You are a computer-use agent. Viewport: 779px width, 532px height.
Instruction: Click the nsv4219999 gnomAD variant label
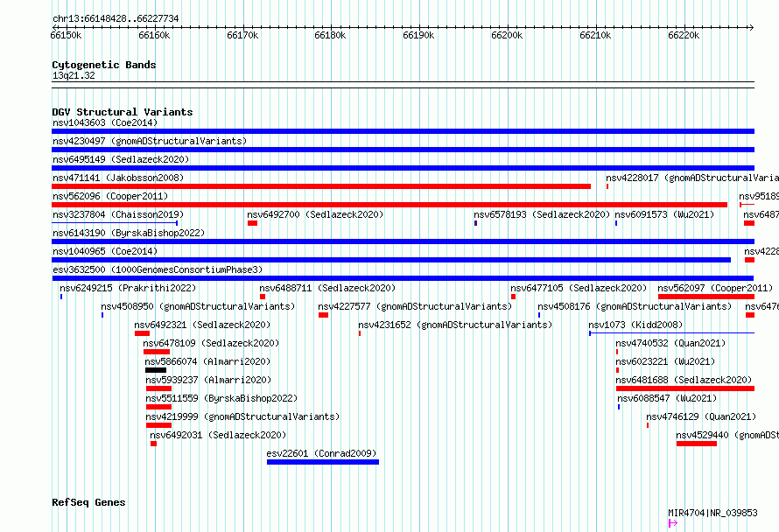point(242,416)
